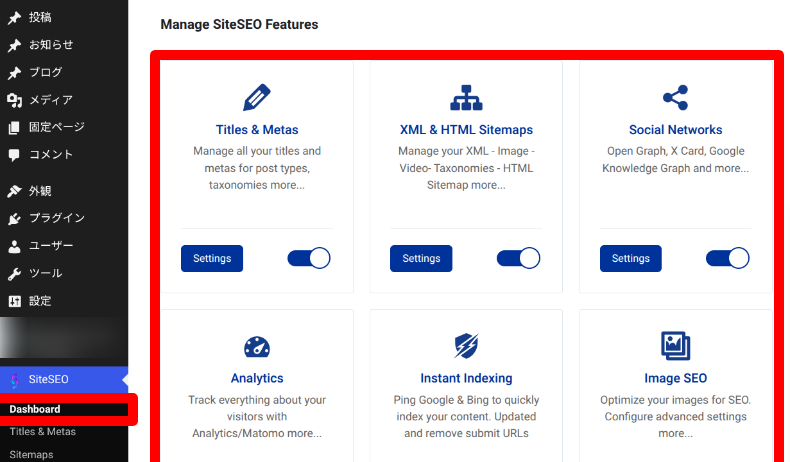Select Titles & Metas submenu item

click(x=43, y=431)
